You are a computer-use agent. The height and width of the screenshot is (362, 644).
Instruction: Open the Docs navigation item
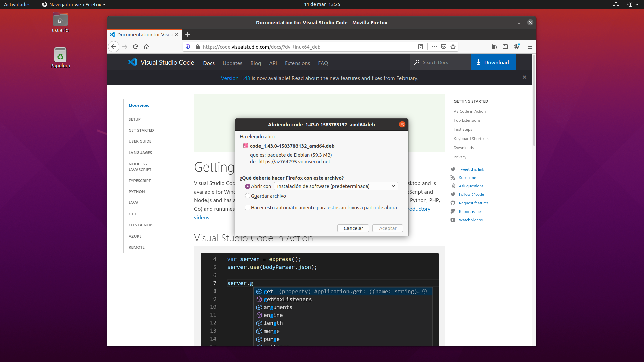pyautogui.click(x=209, y=63)
